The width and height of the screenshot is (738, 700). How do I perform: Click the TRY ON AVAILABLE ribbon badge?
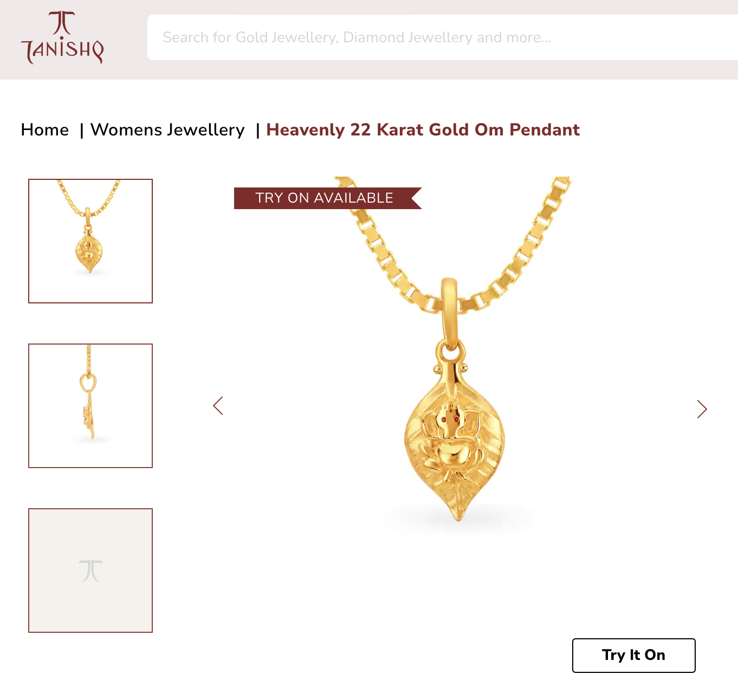coord(327,198)
